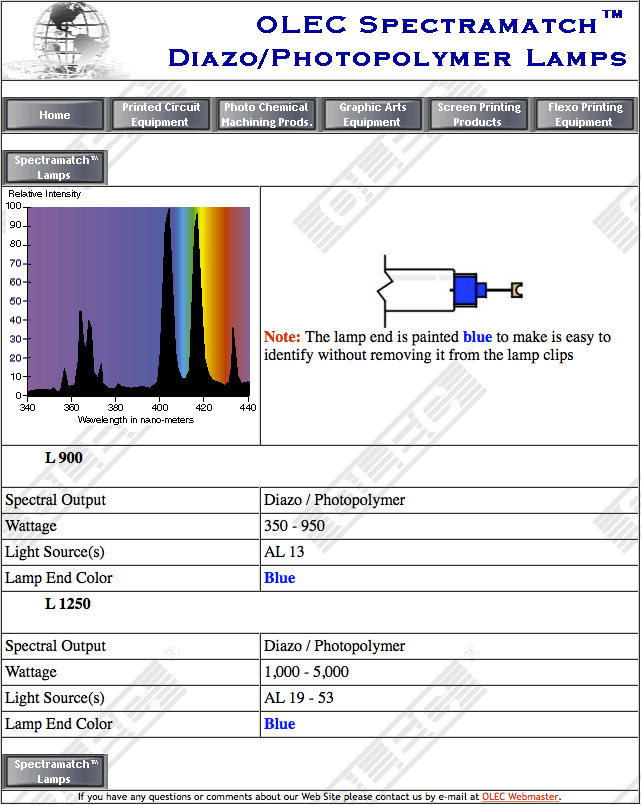
Task: Click the OLEC Spectramatch page title
Action: point(398,41)
